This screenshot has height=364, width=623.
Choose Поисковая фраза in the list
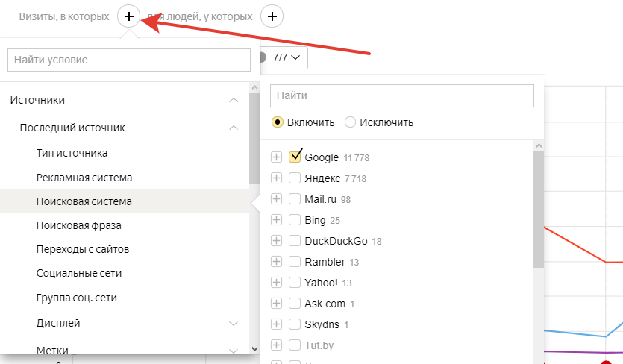coord(78,225)
